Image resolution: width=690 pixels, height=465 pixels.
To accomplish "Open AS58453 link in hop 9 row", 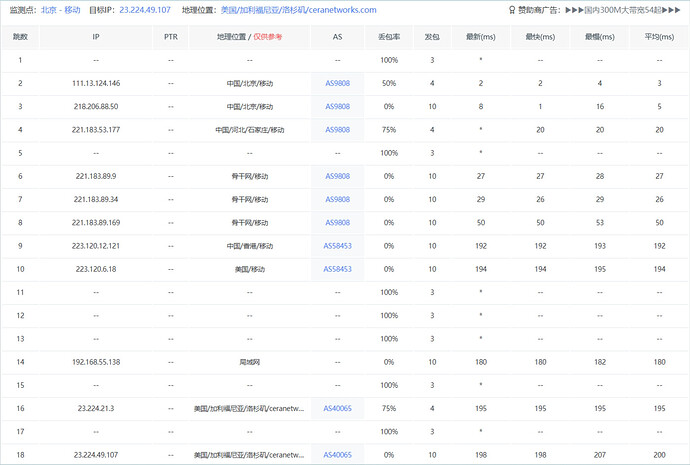I will [x=338, y=246].
